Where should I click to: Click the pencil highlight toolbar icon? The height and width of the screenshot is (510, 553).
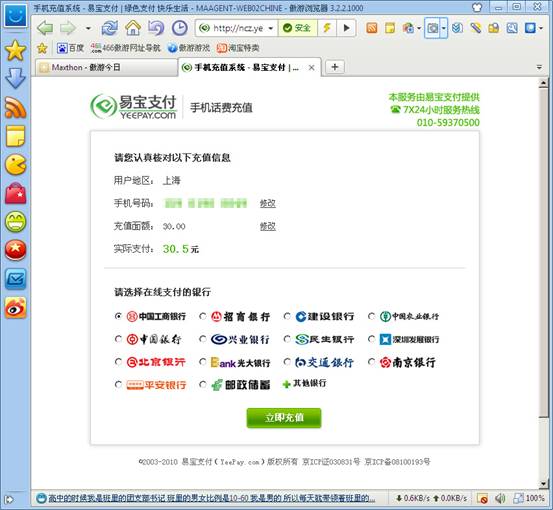(475, 28)
